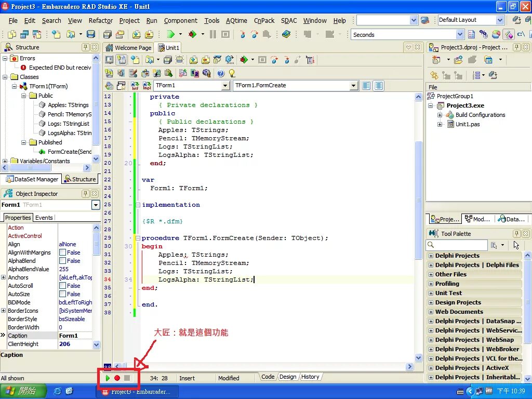Image resolution: width=532 pixels, height=399 pixels.
Task: Click Remove file from project icon
Action: 149,34
